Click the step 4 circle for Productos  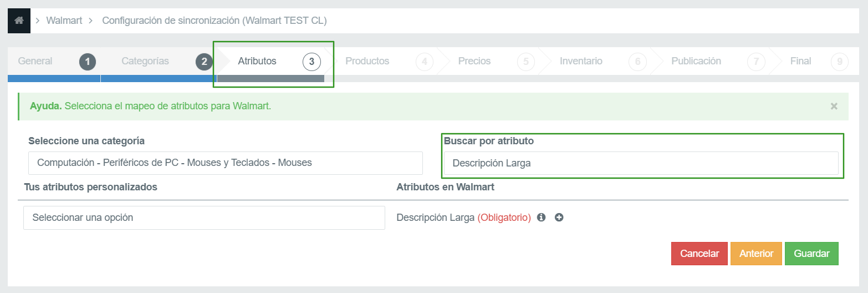[424, 62]
